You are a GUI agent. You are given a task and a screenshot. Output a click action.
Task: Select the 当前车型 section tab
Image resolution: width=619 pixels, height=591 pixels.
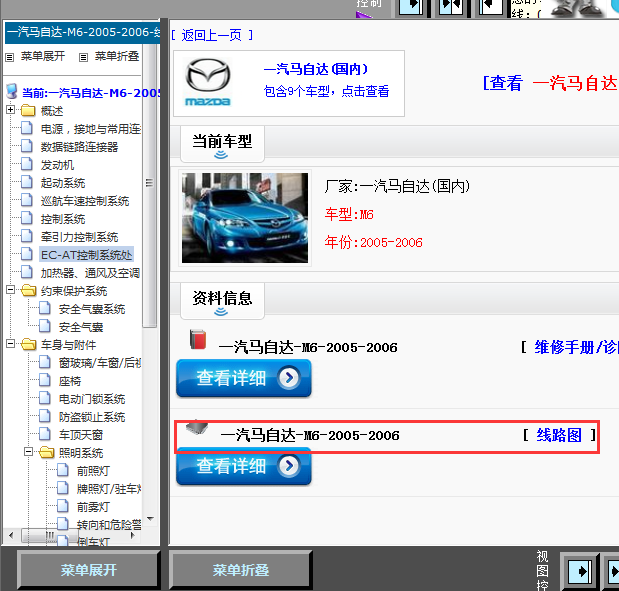pyautogui.click(x=222, y=144)
